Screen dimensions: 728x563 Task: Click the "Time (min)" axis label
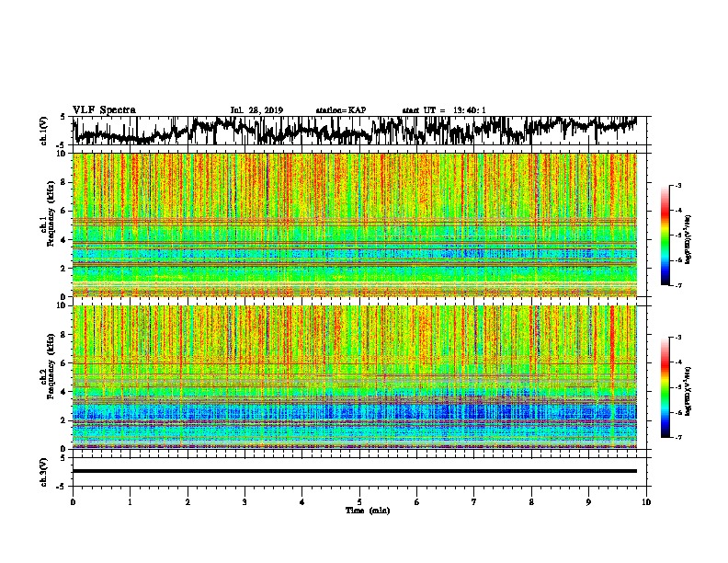(x=368, y=511)
